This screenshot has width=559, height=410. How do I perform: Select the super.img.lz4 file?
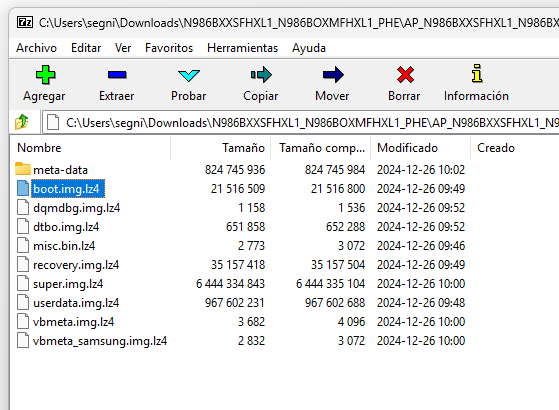pyautogui.click(x=68, y=284)
